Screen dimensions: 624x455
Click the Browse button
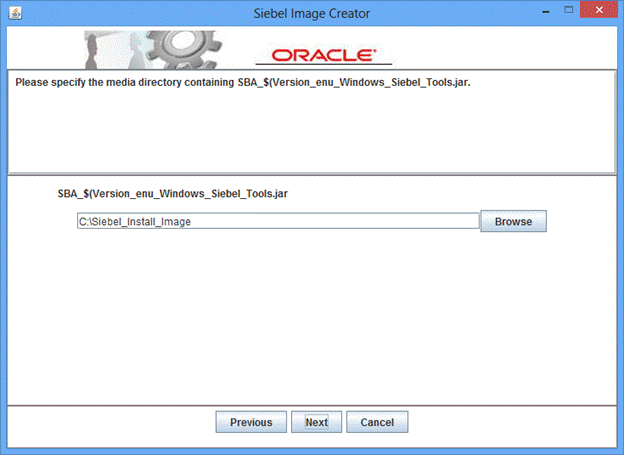(x=513, y=221)
